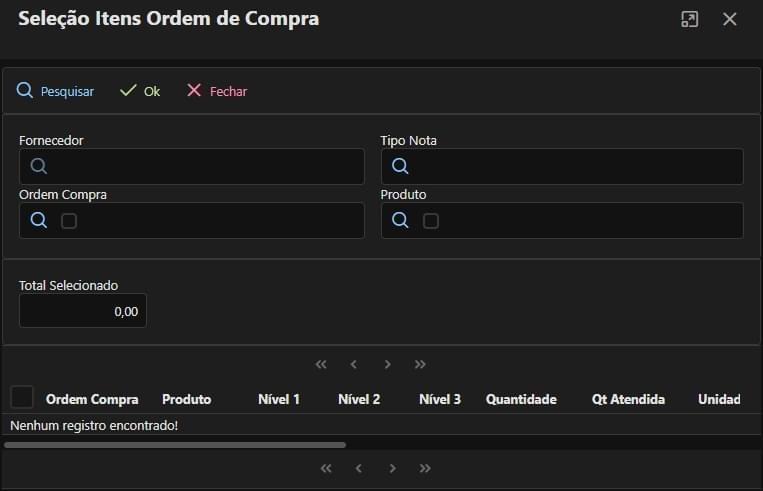Toggle the Ordem Compra field checkbox
The height and width of the screenshot is (491, 763).
(69, 221)
